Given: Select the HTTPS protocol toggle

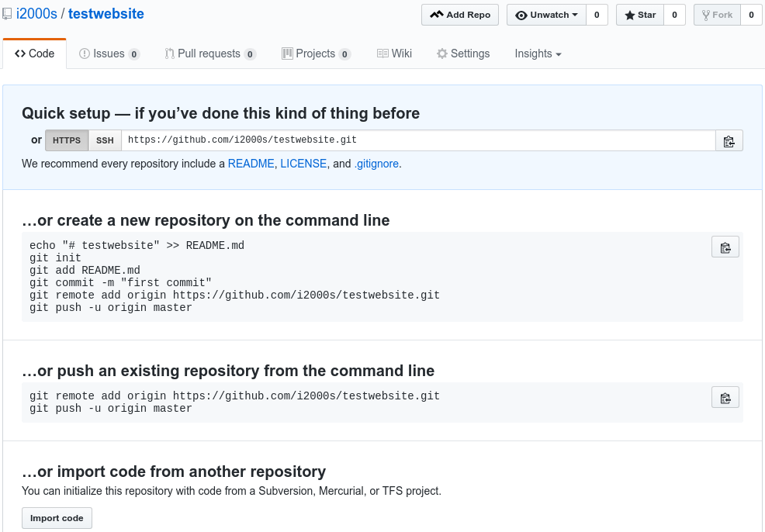Looking at the screenshot, I should pyautogui.click(x=67, y=140).
